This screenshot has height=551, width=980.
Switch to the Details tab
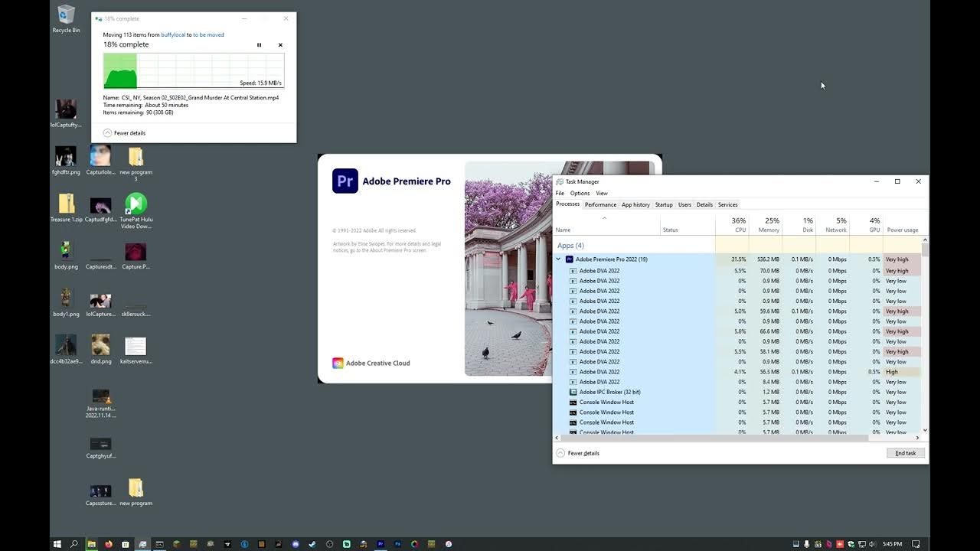[704, 204]
